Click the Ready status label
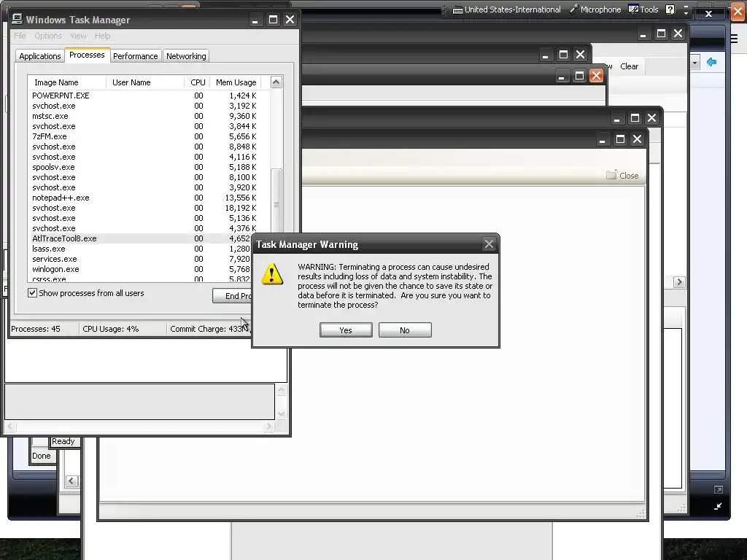This screenshot has height=560, width=747. (x=63, y=441)
